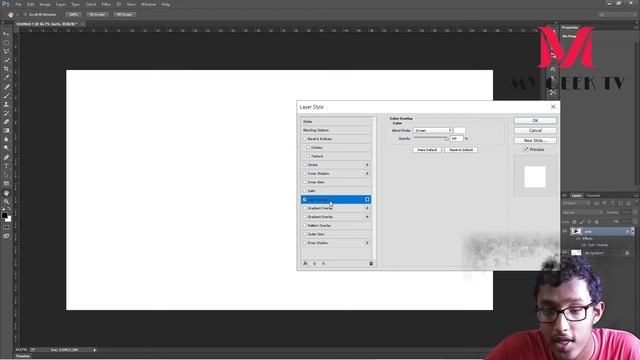Viewport: 640px width, 360px height.
Task: Open the Filter menu
Action: tap(106, 4)
